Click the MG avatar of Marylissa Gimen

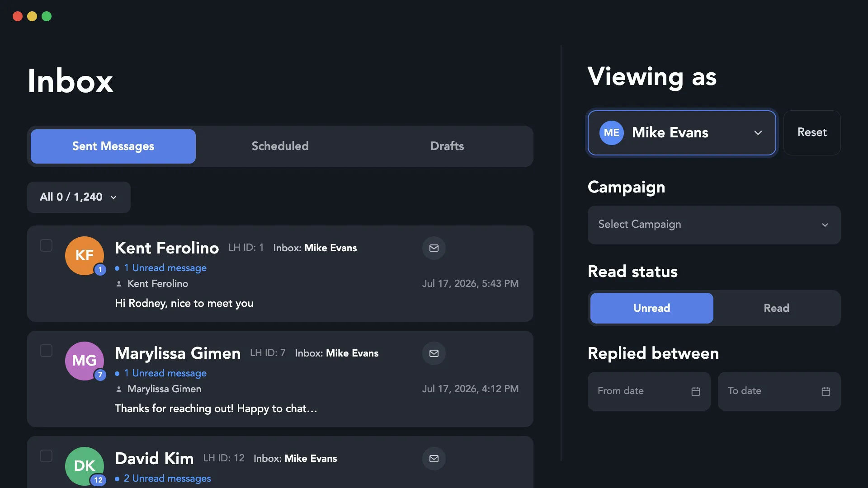tap(85, 361)
